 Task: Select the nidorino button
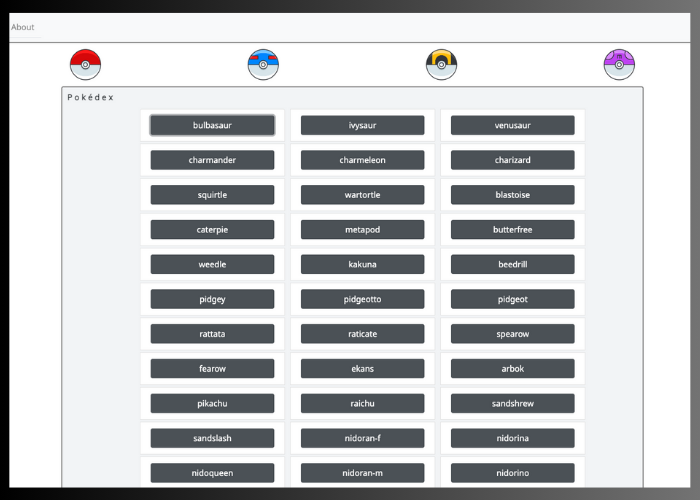(x=512, y=474)
